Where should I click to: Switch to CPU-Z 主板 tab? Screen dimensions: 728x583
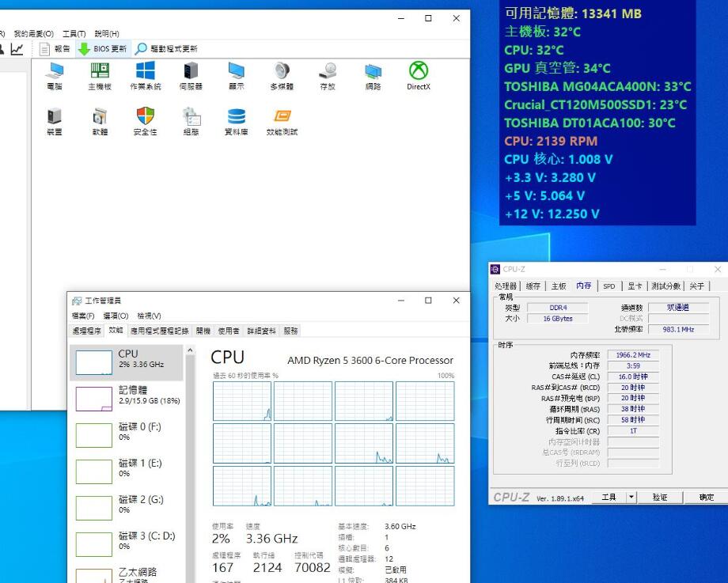click(x=559, y=286)
